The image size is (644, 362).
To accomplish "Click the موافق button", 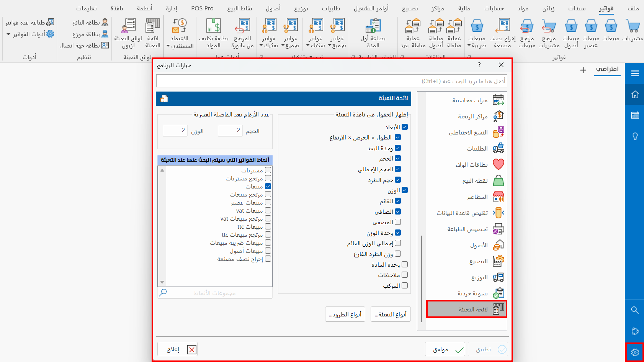I will [x=445, y=349].
